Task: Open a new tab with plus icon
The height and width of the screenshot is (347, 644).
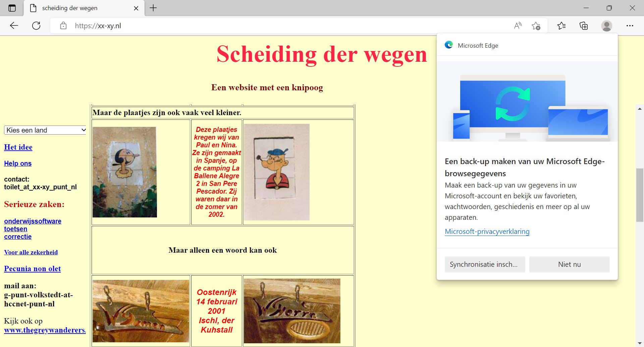Action: pos(153,8)
